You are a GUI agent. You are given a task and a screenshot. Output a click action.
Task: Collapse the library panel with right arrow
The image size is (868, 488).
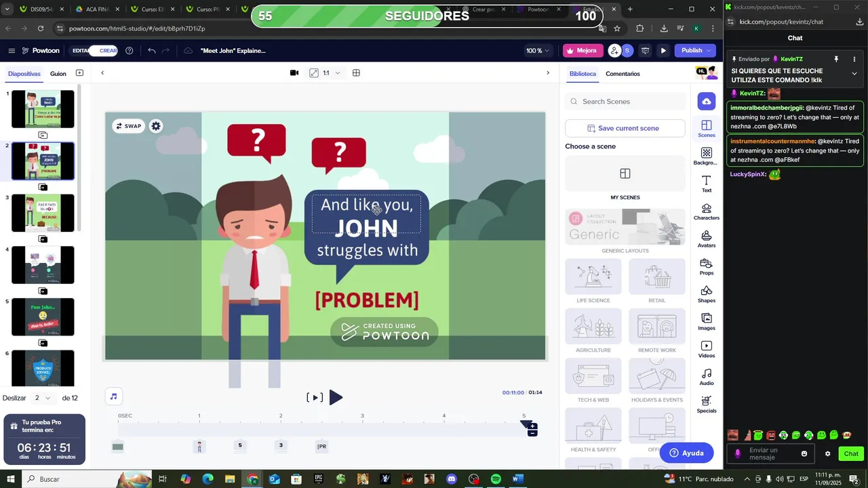point(548,73)
